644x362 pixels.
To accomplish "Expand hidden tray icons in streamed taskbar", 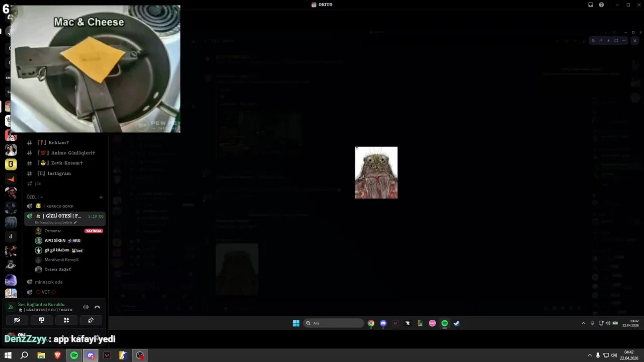I will tap(583, 323).
